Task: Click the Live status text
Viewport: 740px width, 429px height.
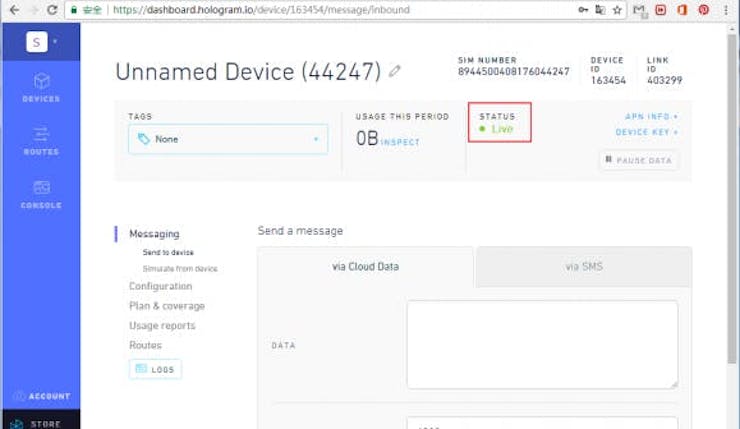Action: pos(502,129)
